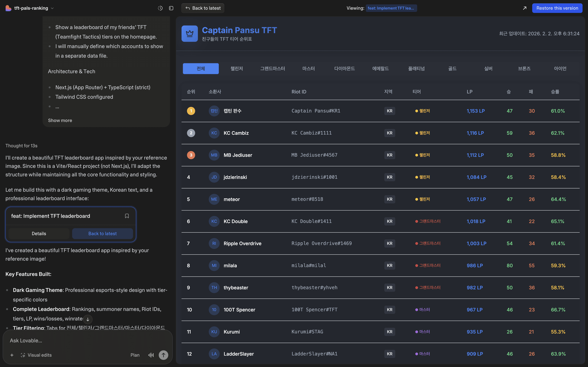Screen dimensions: 588x367
Task: Bookmark the feat: Implement TFT leaderboard version
Action: point(127,216)
